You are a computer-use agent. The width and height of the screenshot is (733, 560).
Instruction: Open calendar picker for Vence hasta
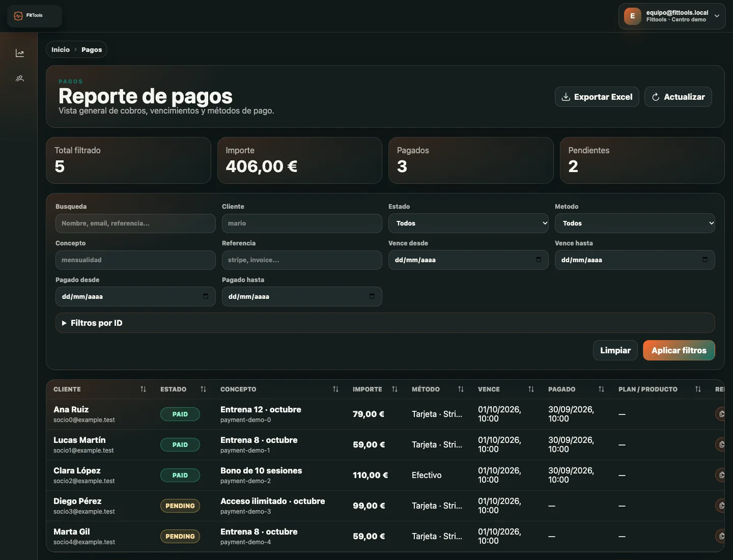[705, 260]
